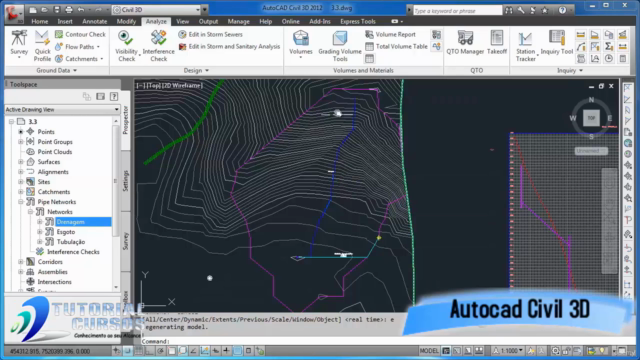Open the Express Tools tab

[358, 21]
